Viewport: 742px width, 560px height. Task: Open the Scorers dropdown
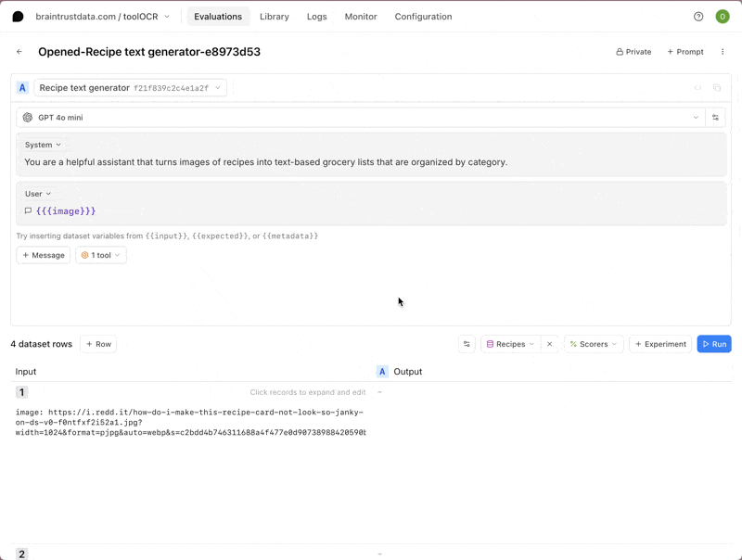pyautogui.click(x=593, y=344)
